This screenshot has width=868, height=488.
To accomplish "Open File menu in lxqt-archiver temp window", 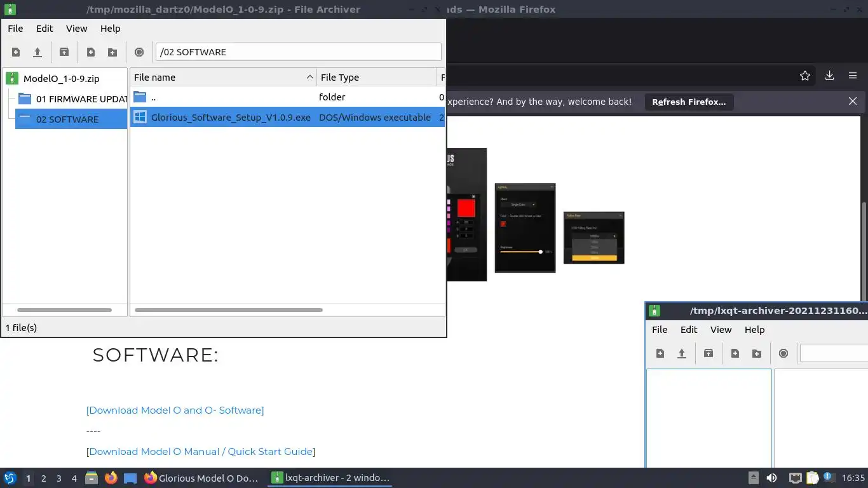I will pyautogui.click(x=660, y=330).
